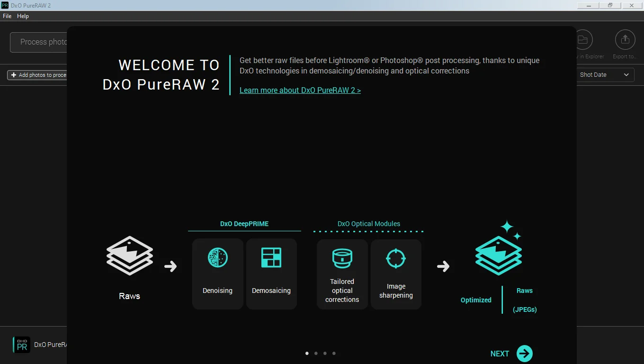Click the arrow before the Optimized icon
Image resolution: width=644 pixels, height=364 pixels.
[443, 266]
